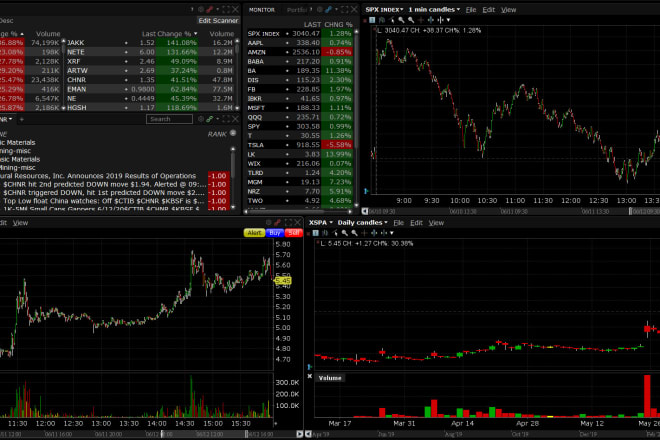Click the vertical line cursor icon in SPX toolbar

(440, 20)
